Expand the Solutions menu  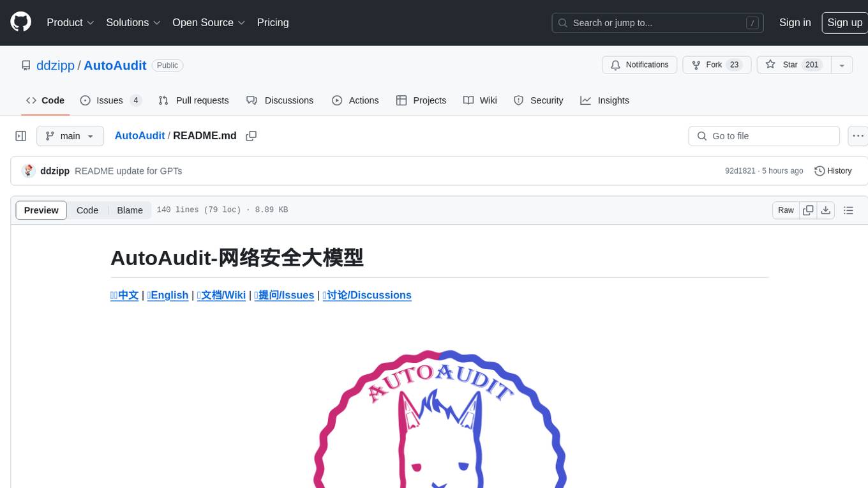[x=133, y=22]
